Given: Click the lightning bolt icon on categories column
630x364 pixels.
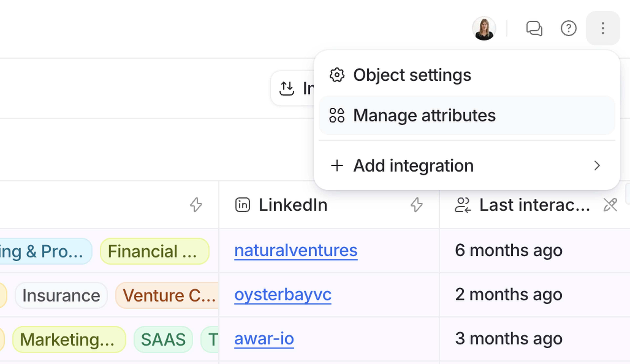Looking at the screenshot, I should coord(196,205).
